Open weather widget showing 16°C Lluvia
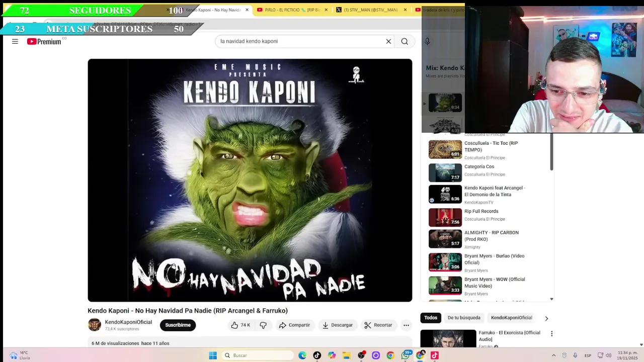 [19, 355]
